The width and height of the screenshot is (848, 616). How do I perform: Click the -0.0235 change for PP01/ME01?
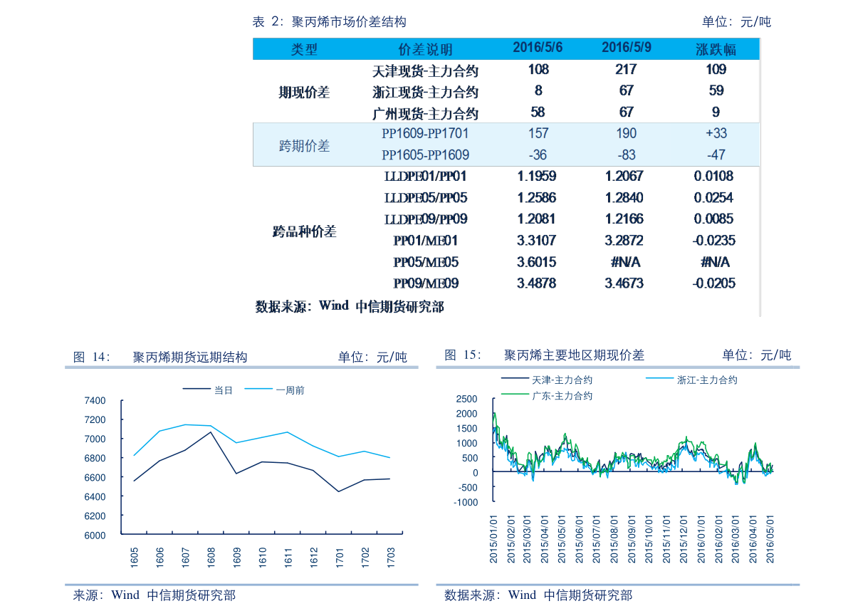714,240
